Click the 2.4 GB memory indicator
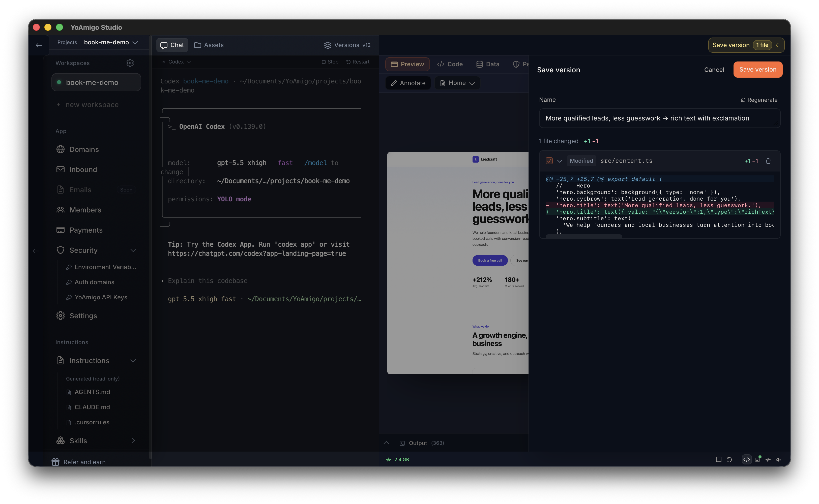 coord(397,460)
